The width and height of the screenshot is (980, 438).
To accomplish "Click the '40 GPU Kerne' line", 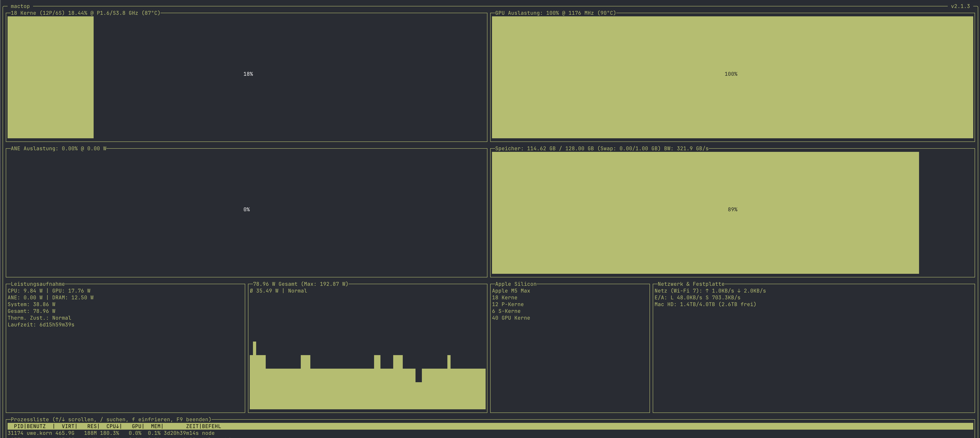I will (x=511, y=318).
